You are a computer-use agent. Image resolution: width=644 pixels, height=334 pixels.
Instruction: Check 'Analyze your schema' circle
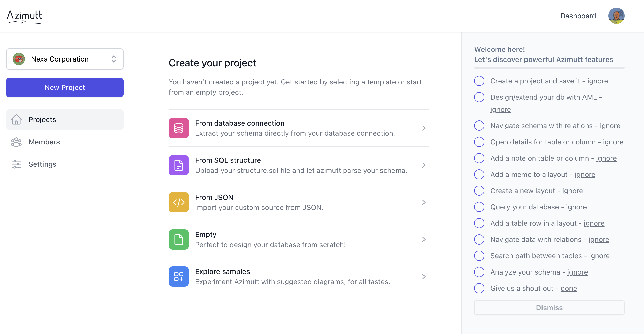coord(479,272)
